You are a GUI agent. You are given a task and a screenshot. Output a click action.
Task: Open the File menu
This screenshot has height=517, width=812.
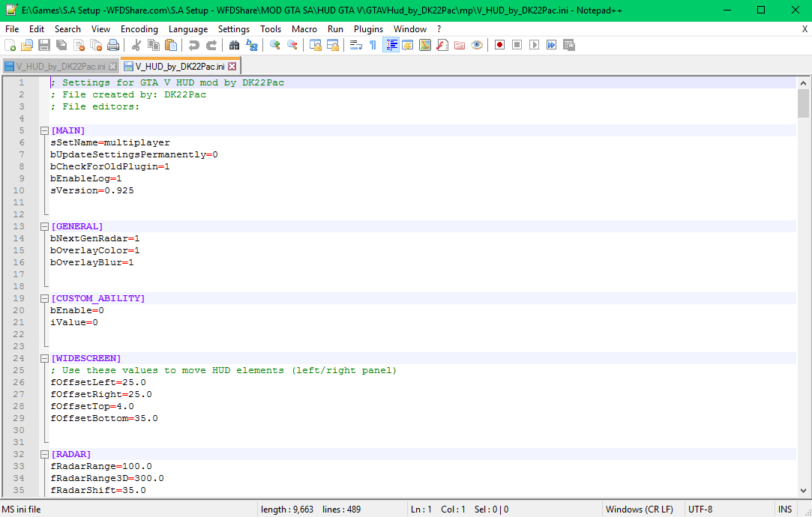point(12,29)
